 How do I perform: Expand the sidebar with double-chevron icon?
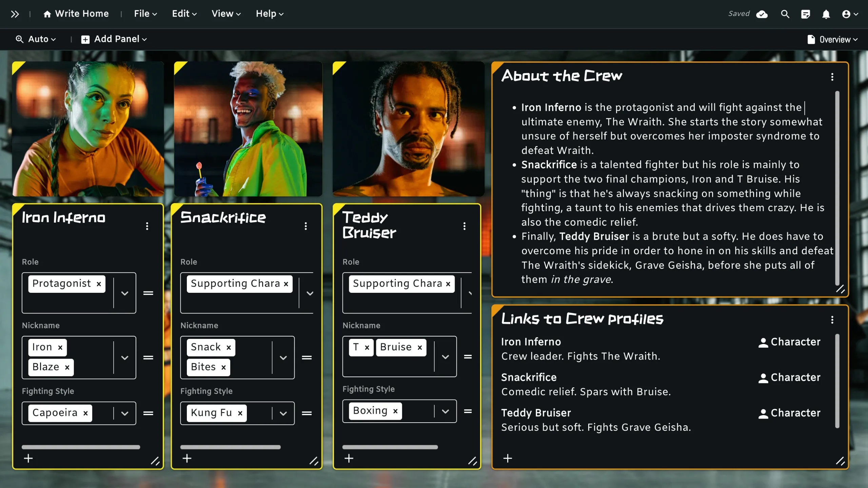coord(15,14)
